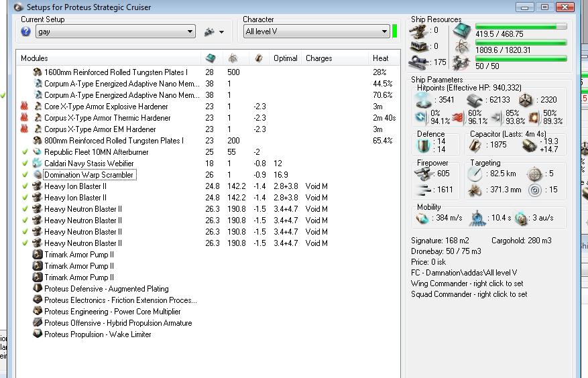
Task: Sort by the Optimal column header
Action: point(286,58)
